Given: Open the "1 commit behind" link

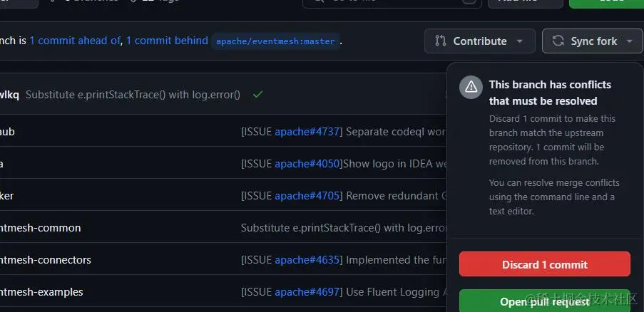Looking at the screenshot, I should (x=167, y=41).
